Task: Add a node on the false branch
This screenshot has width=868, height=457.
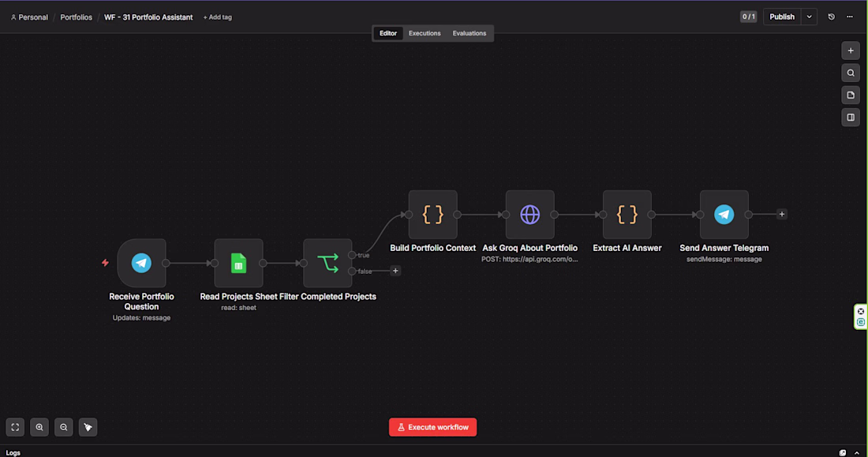Action: tap(395, 271)
